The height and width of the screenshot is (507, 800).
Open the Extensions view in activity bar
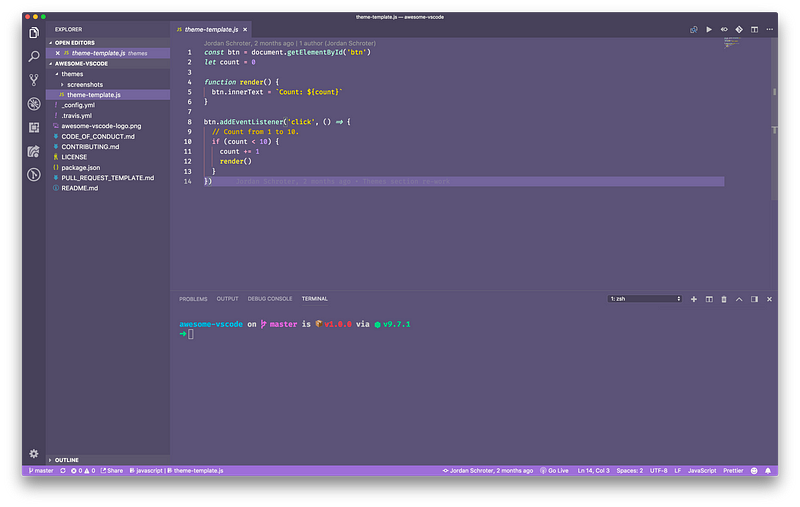[x=34, y=127]
